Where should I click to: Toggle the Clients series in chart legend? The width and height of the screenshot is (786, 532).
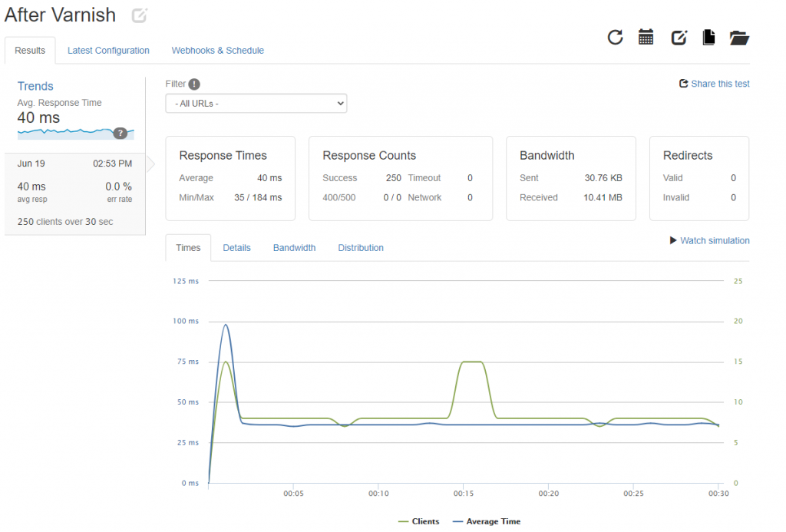pyautogui.click(x=419, y=521)
